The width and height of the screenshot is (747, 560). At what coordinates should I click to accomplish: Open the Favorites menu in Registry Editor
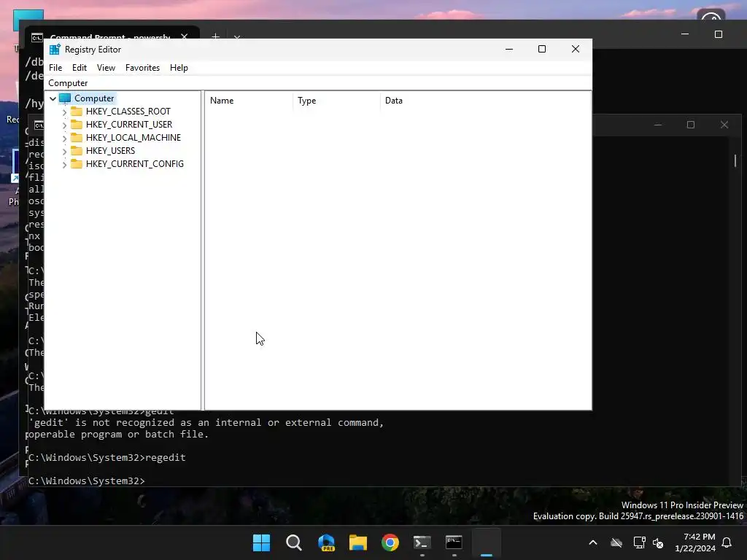pos(142,68)
